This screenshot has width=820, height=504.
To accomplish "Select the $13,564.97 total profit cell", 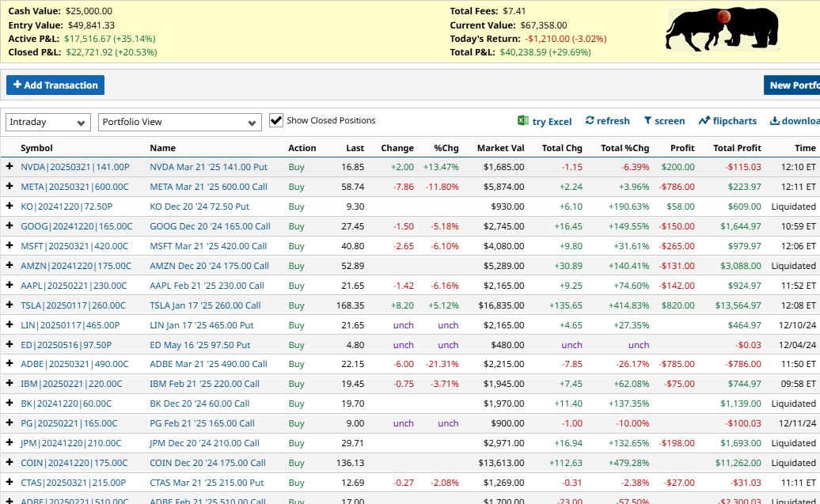I will click(738, 305).
